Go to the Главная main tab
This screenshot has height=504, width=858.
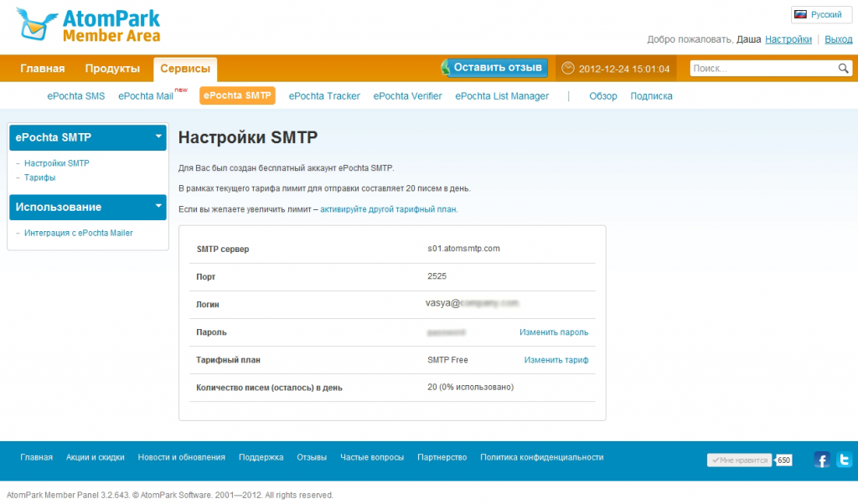click(43, 69)
